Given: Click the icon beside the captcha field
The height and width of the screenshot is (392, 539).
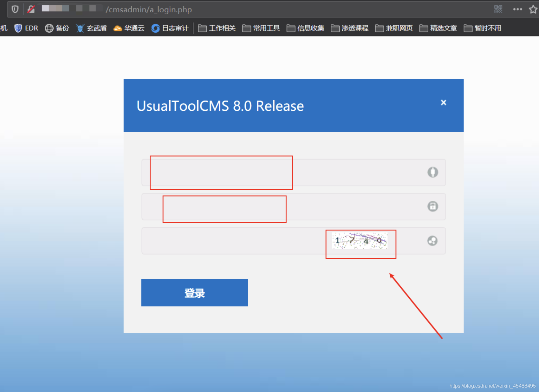Looking at the screenshot, I should (x=432, y=241).
